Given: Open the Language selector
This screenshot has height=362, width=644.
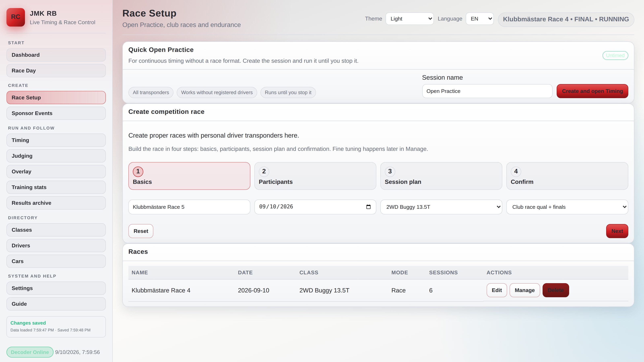Looking at the screenshot, I should [480, 19].
